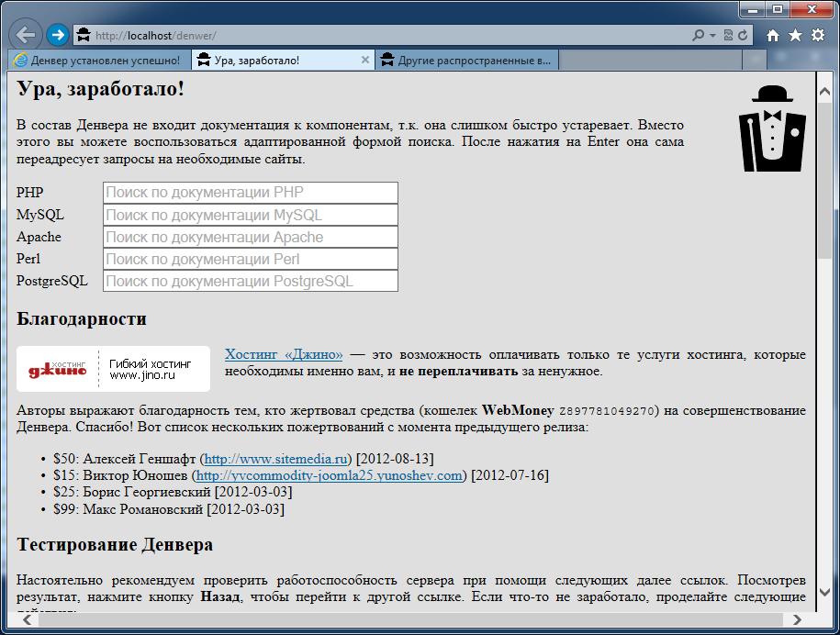Screen dimensions: 840x635
Task: Click the browser Back arrow button
Action: [x=25, y=35]
